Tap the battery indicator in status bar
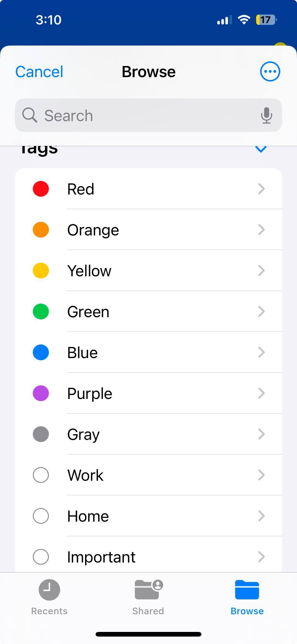 pyautogui.click(x=266, y=20)
